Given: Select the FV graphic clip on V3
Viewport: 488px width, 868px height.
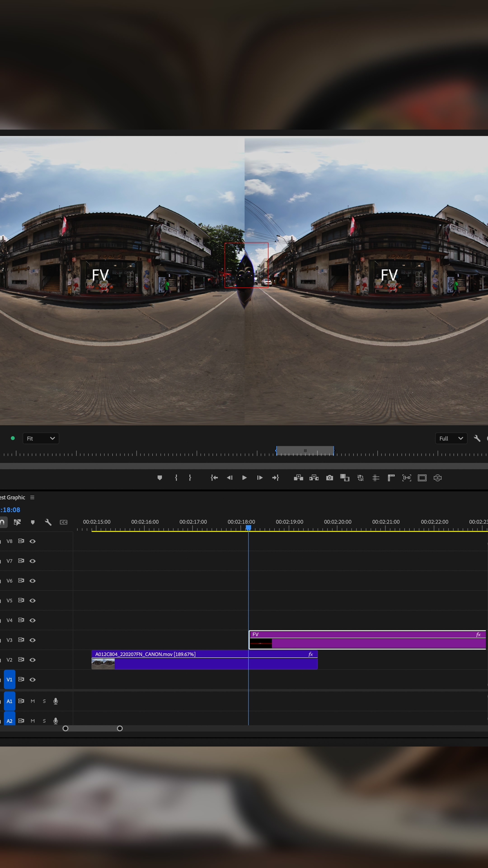Looking at the screenshot, I should coord(371,643).
